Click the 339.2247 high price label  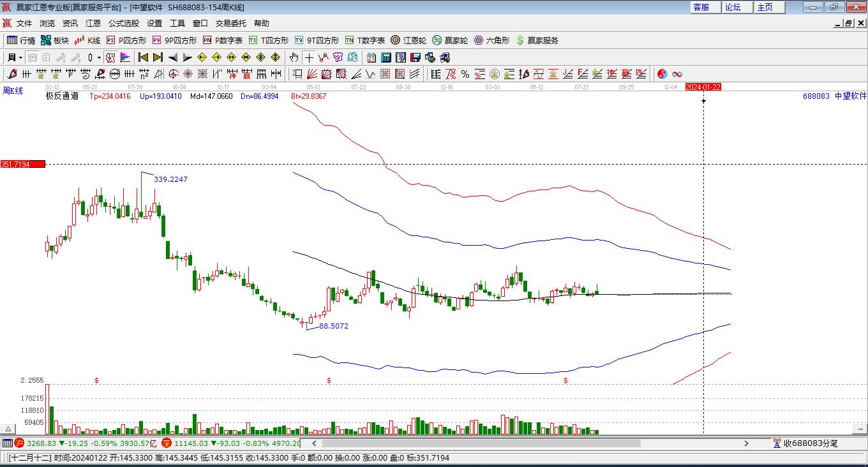[x=171, y=179]
